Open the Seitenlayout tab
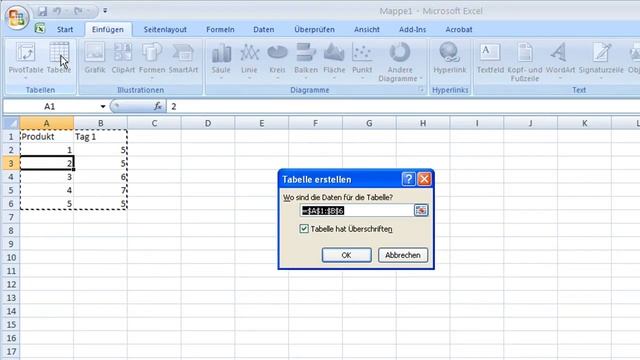The height and width of the screenshot is (360, 640). 165,29
